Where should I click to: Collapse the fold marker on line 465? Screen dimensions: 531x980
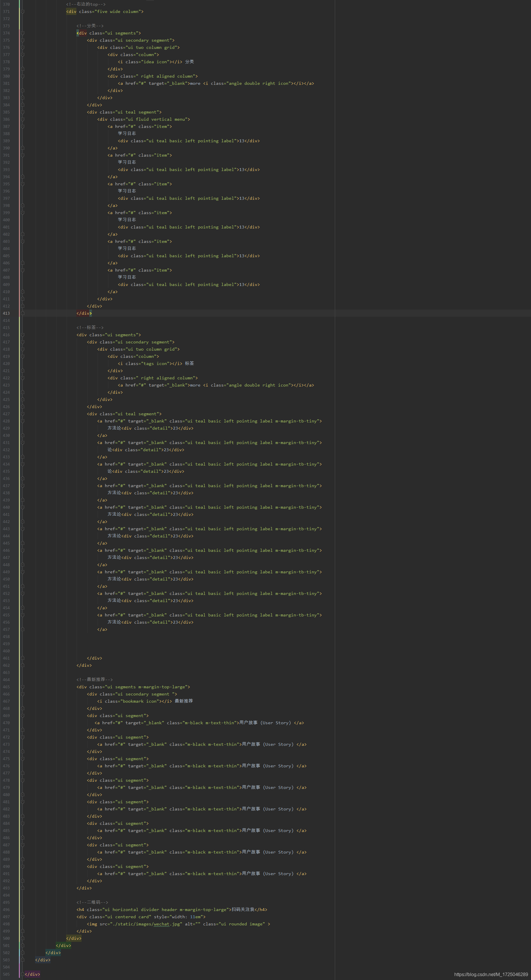tap(22, 687)
